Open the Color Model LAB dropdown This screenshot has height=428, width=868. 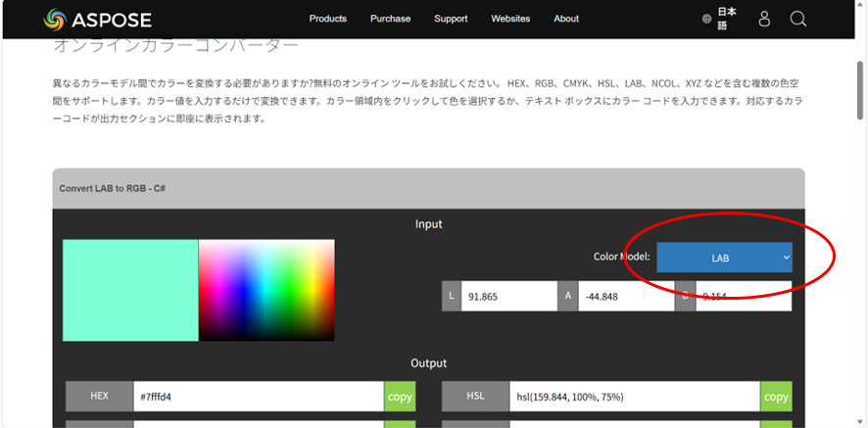724,258
